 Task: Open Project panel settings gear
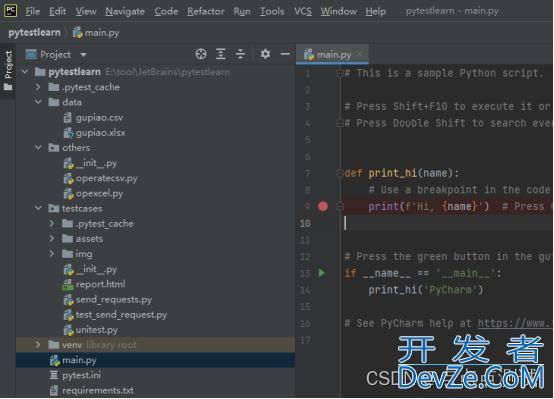pos(265,54)
